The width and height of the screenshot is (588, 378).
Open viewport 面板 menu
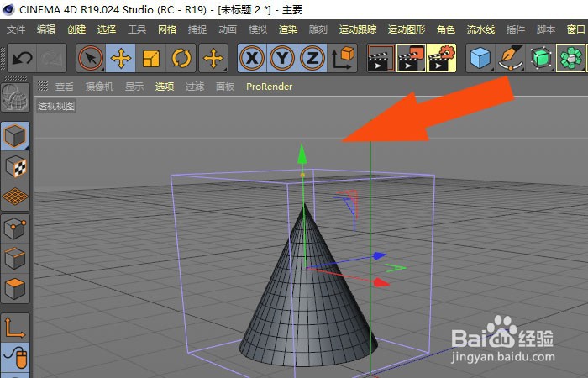point(225,87)
